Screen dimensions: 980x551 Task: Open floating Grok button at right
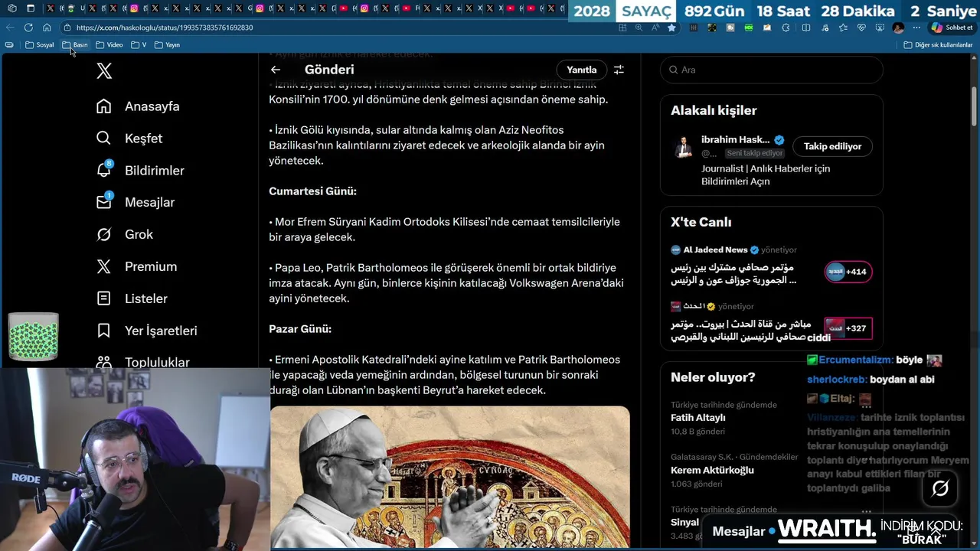click(x=940, y=488)
